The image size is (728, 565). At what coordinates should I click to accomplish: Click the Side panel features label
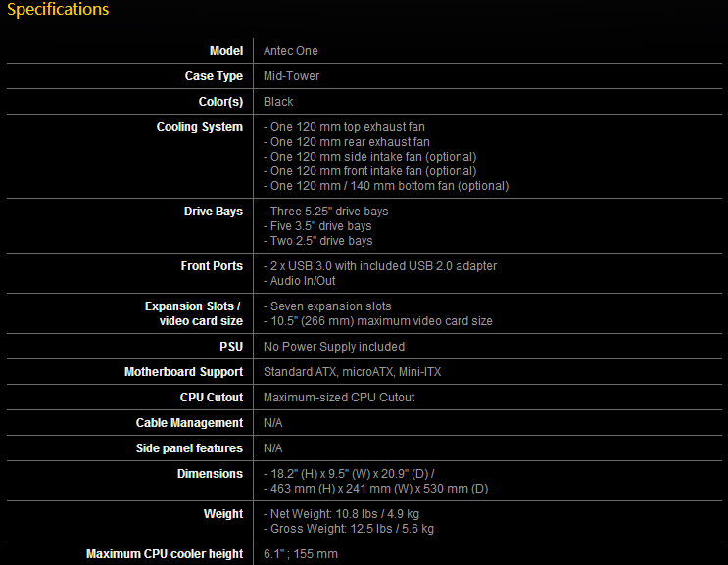click(189, 448)
